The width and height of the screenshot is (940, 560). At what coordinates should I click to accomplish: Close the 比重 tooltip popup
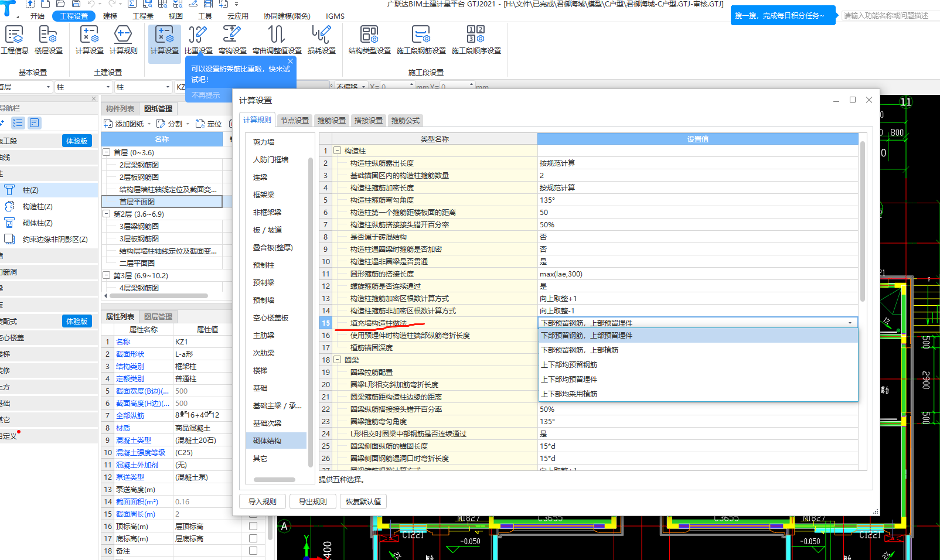(x=290, y=61)
